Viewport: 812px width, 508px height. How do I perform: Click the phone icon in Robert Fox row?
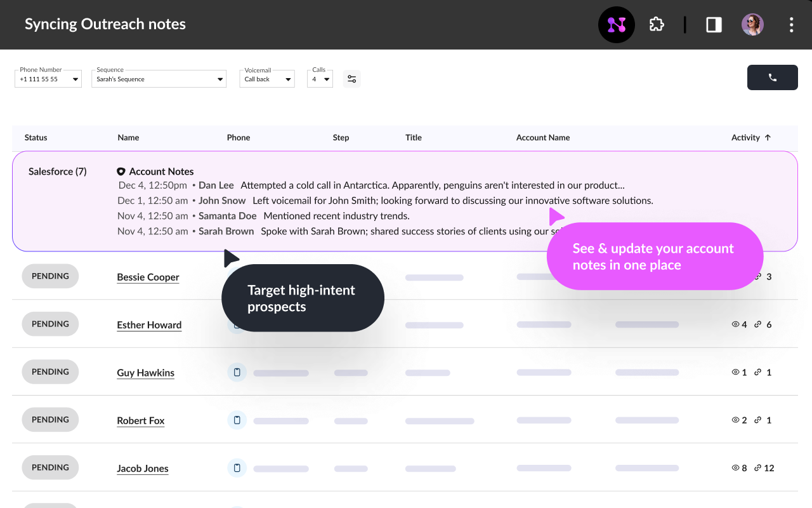pyautogui.click(x=237, y=420)
